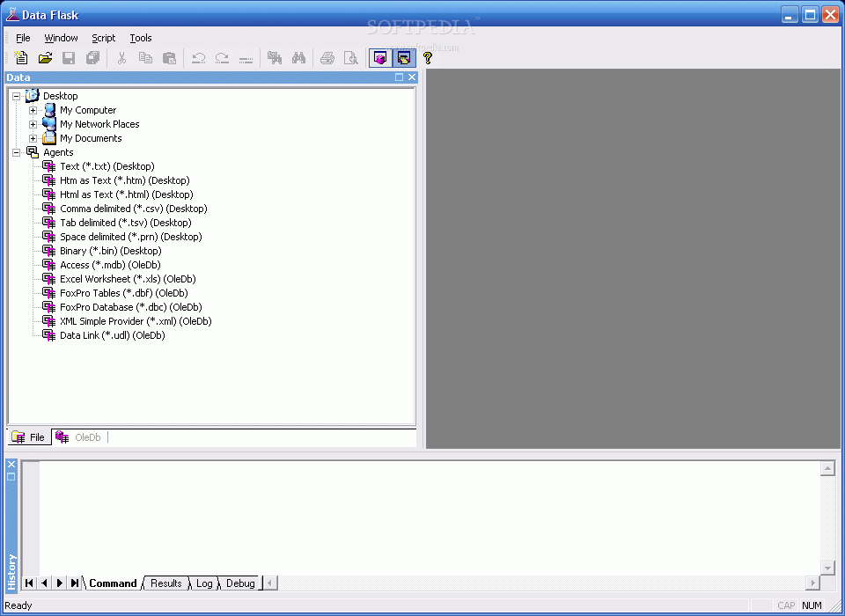Select Data Link (*.udl) agent
845x616 pixels.
point(112,335)
